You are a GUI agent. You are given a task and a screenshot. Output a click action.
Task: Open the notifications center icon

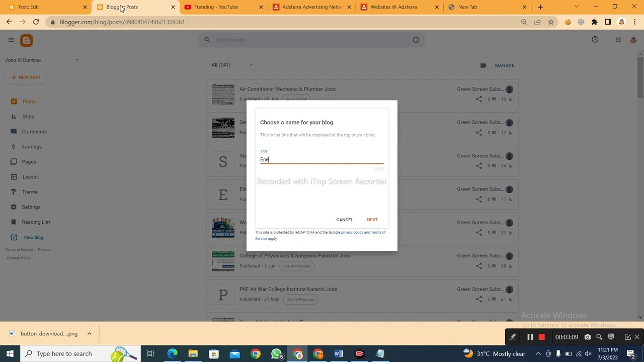click(631, 353)
